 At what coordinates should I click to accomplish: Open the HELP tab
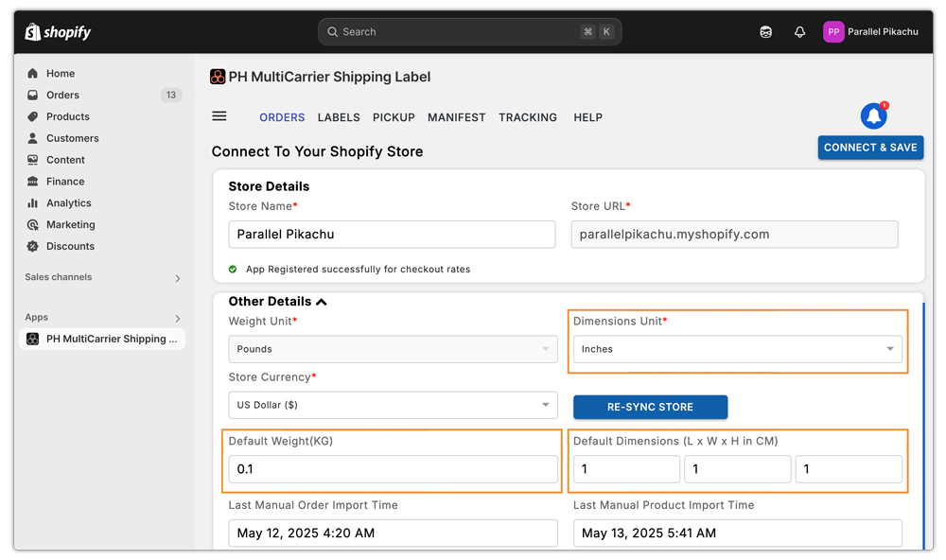pyautogui.click(x=587, y=117)
